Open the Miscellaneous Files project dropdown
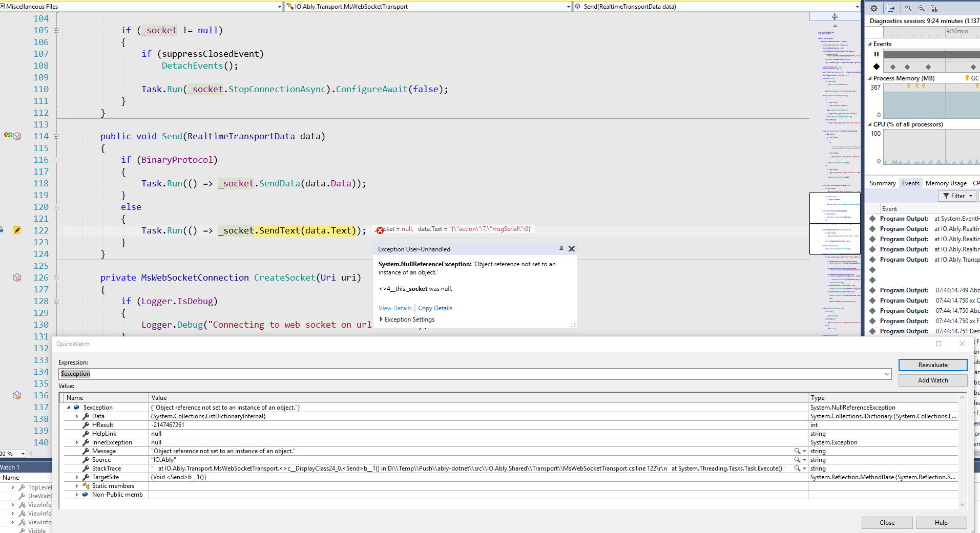Screen dimensions: 980x533 pyautogui.click(x=279, y=7)
